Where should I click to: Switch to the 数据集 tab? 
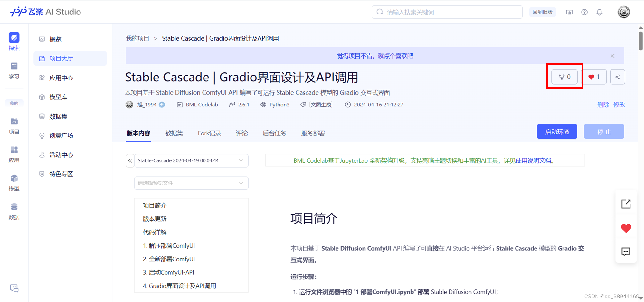click(174, 133)
